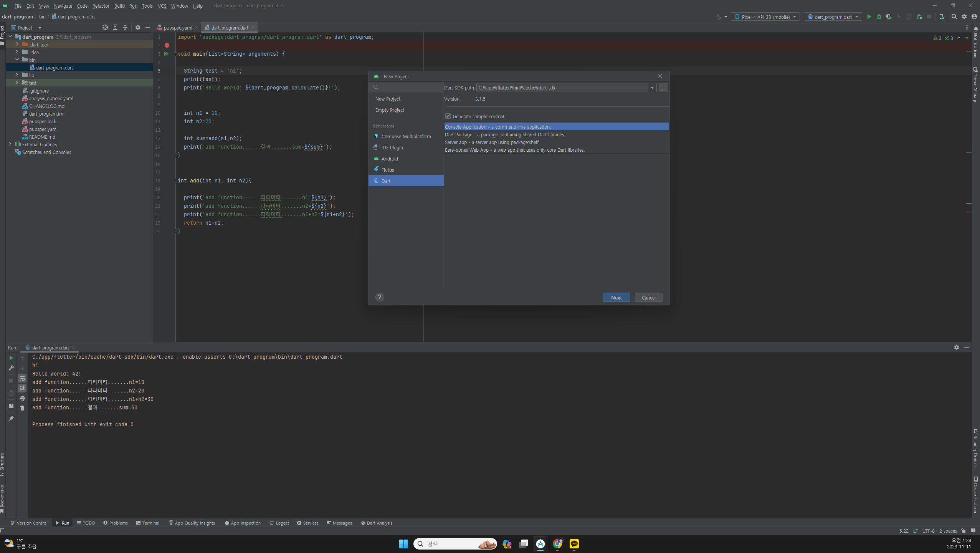Click the Debug bug icon in top toolbar
This screenshot has height=553, width=980.
point(879,17)
